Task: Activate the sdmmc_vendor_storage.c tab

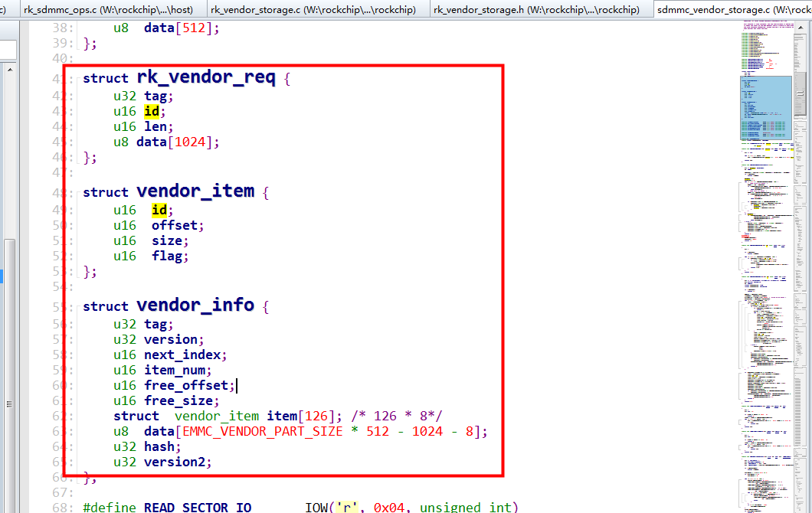Action: pyautogui.click(x=728, y=9)
